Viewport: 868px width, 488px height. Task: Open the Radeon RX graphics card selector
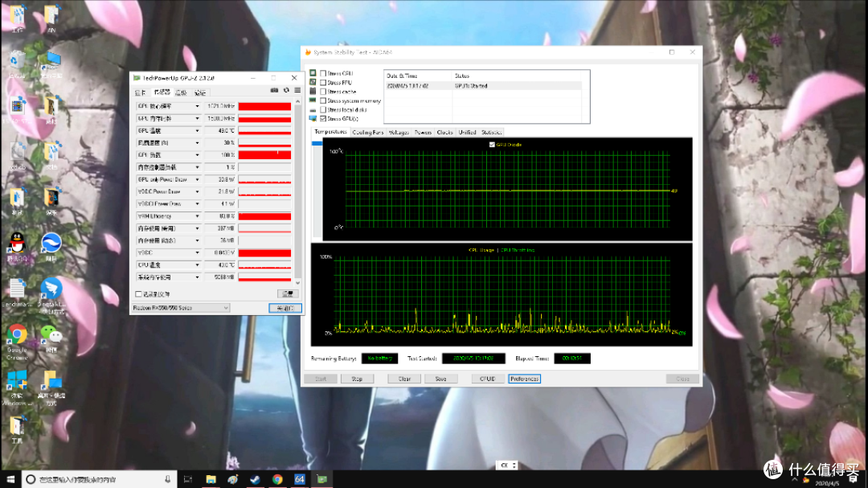coord(181,308)
